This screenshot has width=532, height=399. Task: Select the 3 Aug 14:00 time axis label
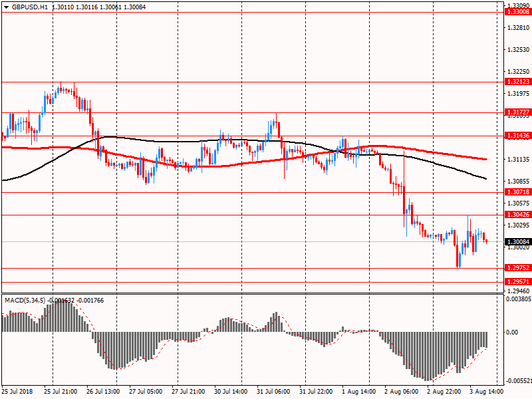pos(485,392)
